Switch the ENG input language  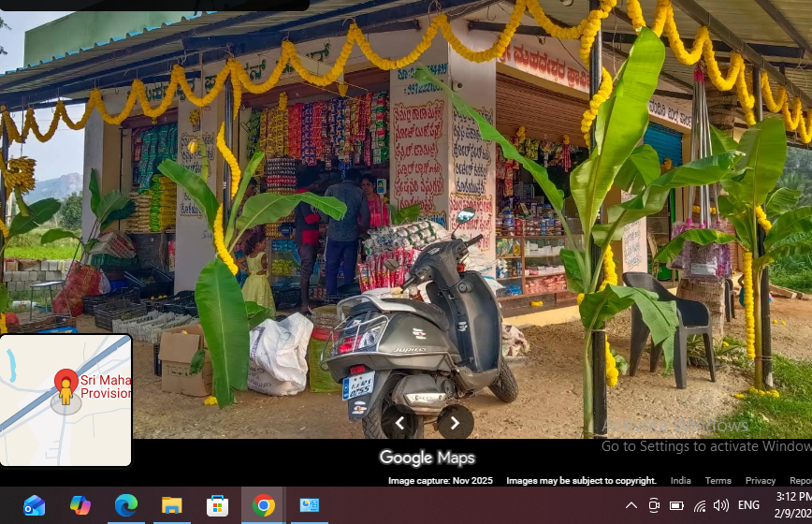pos(748,505)
